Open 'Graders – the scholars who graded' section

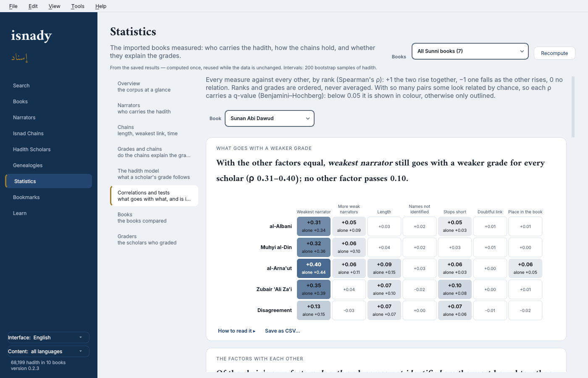tap(154, 239)
